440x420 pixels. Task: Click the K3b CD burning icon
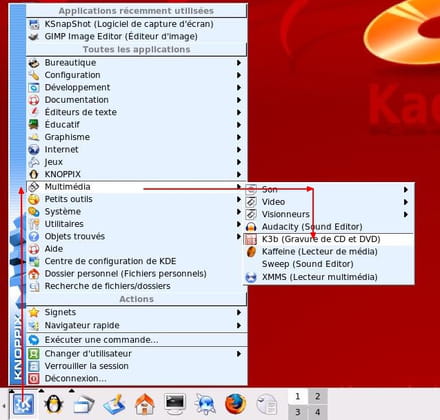click(x=251, y=239)
